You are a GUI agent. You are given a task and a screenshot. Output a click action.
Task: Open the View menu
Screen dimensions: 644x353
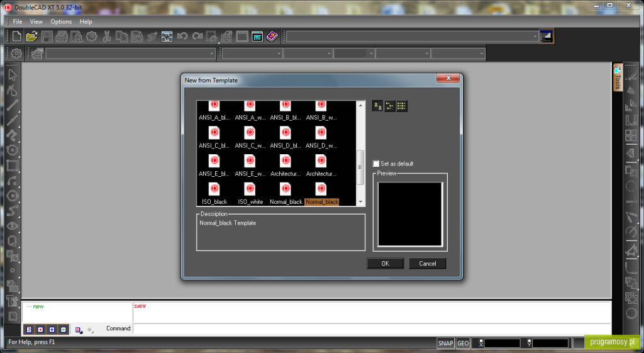click(x=36, y=21)
